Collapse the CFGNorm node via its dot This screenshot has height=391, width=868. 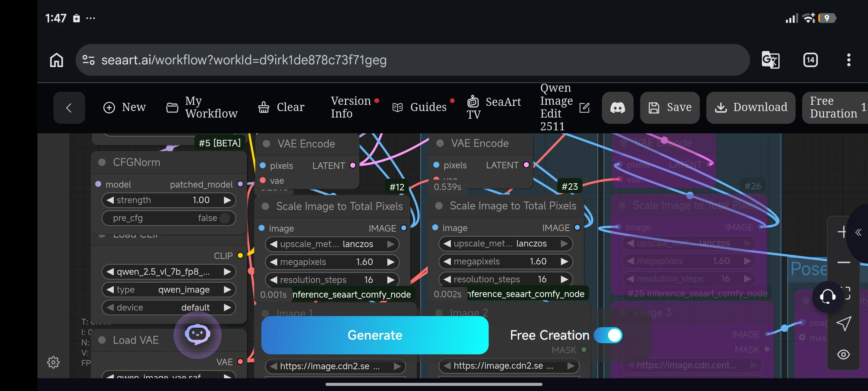102,162
